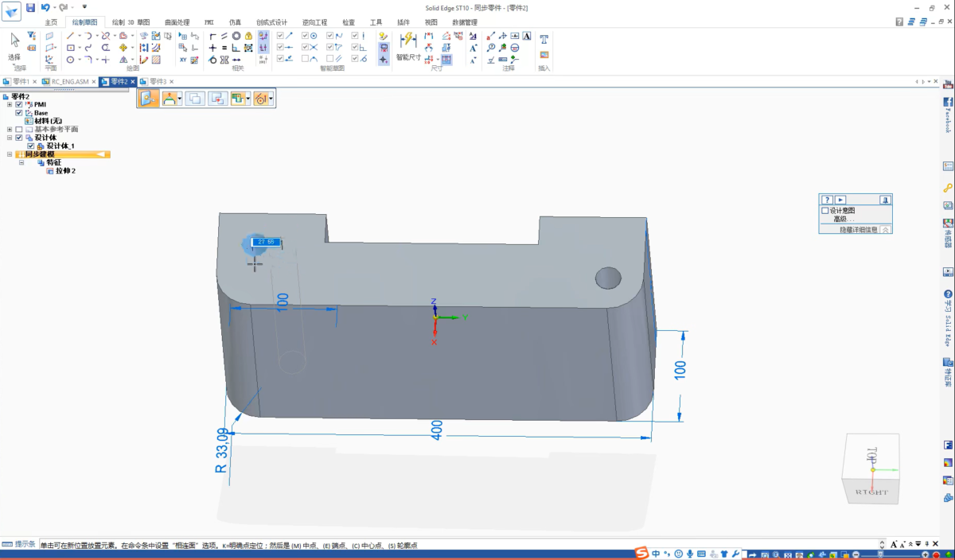Enable the 基本参考平面 checkbox

(x=19, y=129)
